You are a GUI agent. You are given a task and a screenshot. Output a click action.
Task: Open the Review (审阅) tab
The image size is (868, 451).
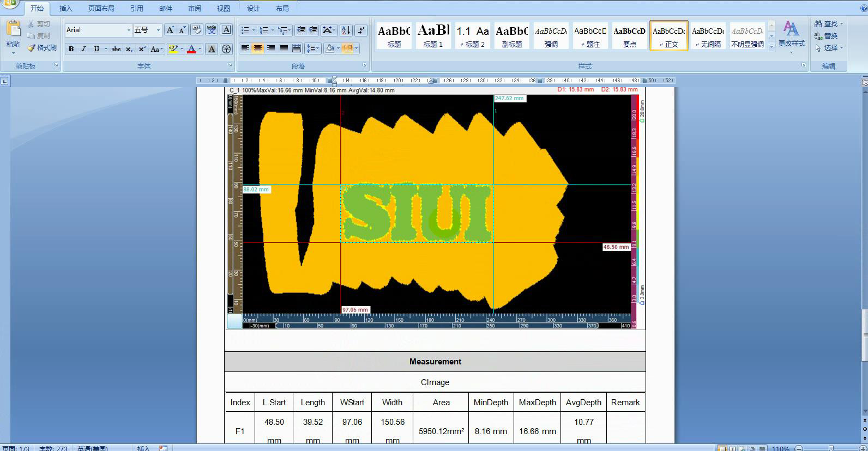195,8
